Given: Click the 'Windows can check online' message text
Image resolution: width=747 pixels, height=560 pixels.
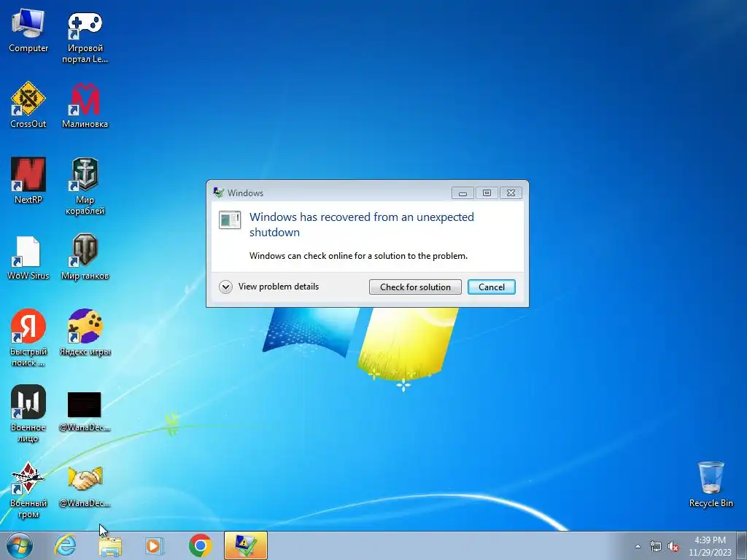Looking at the screenshot, I should click(358, 256).
